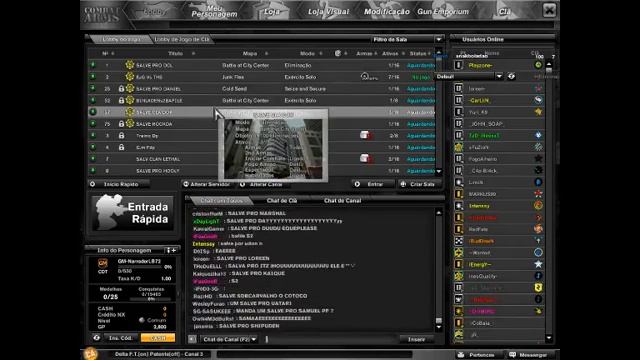Click the rank icon beside FogoAmeno
The image size is (640, 360).
click(x=459, y=159)
